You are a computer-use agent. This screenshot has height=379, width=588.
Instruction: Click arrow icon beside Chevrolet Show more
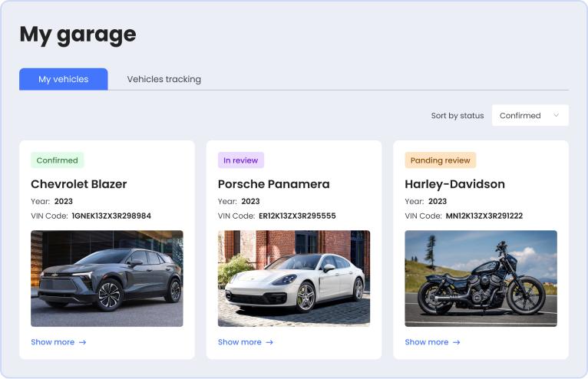[83, 342]
